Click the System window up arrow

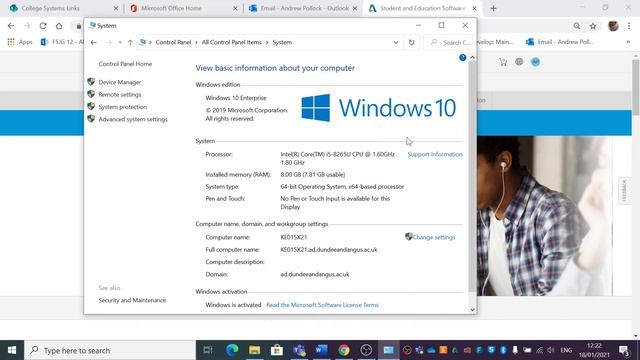click(130, 42)
